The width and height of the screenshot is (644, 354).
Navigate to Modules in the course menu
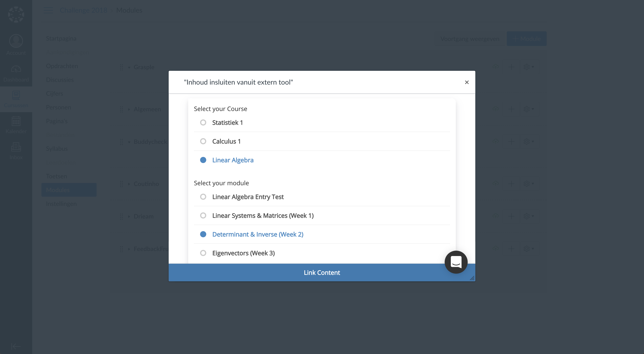tap(58, 190)
